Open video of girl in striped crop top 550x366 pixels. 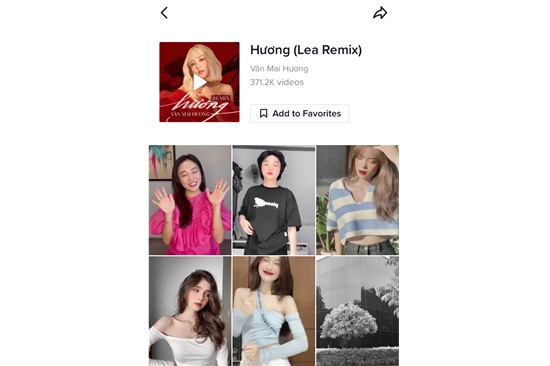(357, 200)
